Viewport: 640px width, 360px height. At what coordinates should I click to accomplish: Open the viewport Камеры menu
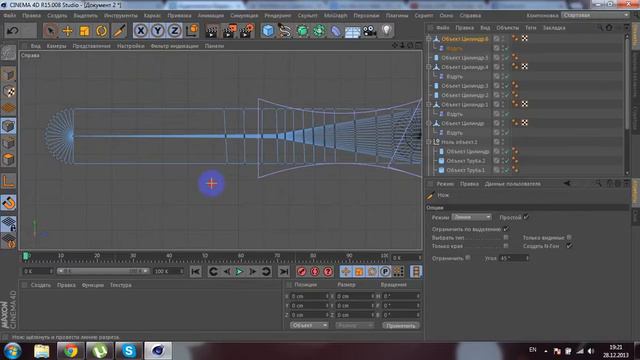click(x=56, y=46)
